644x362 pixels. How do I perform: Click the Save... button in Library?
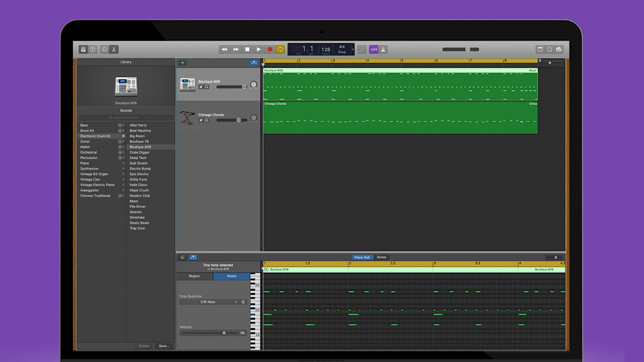tap(164, 346)
